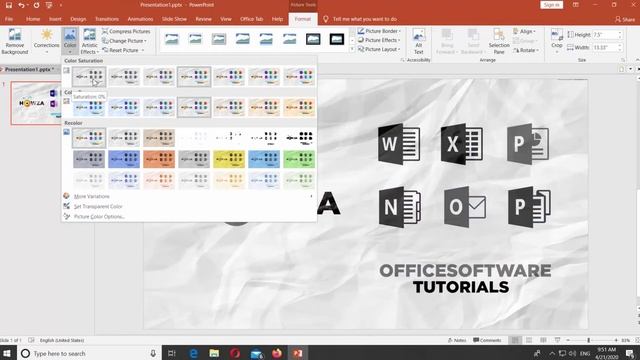This screenshot has height=360, width=640.
Task: Apply the orange dark recolor swatch
Action: pyautogui.click(x=159, y=159)
